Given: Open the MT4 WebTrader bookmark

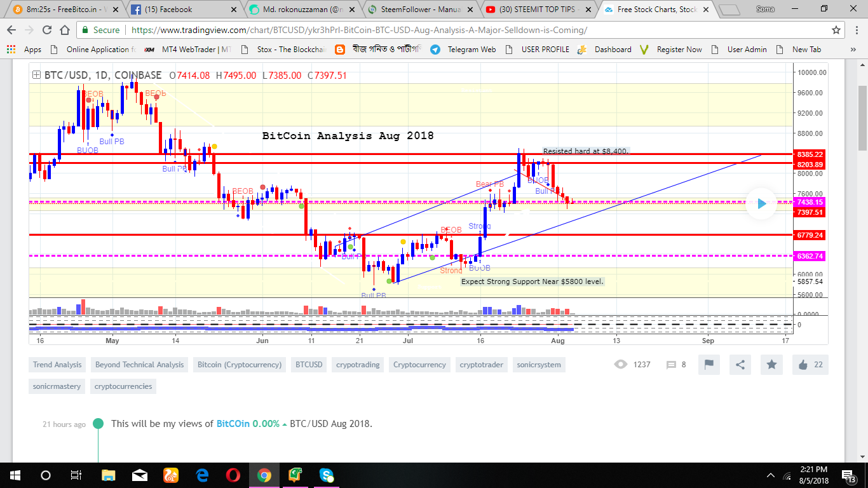Looking at the screenshot, I should point(188,50).
